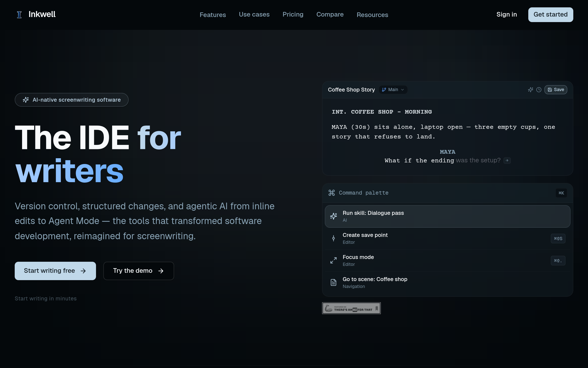This screenshot has width=588, height=368.
Task: Click the Sign in link
Action: [507, 14]
